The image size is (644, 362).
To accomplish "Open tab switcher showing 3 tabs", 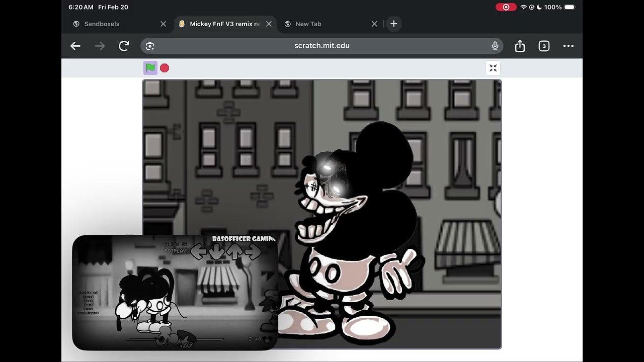I will point(544,46).
